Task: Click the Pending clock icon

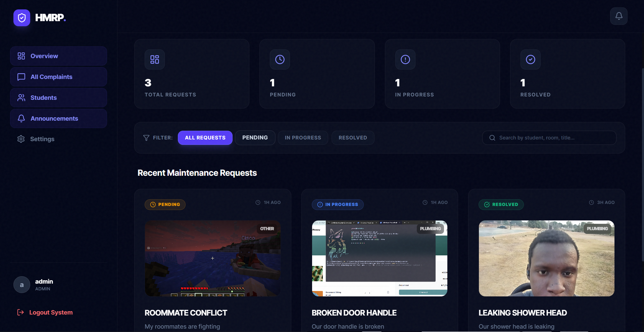Action: pos(280,59)
